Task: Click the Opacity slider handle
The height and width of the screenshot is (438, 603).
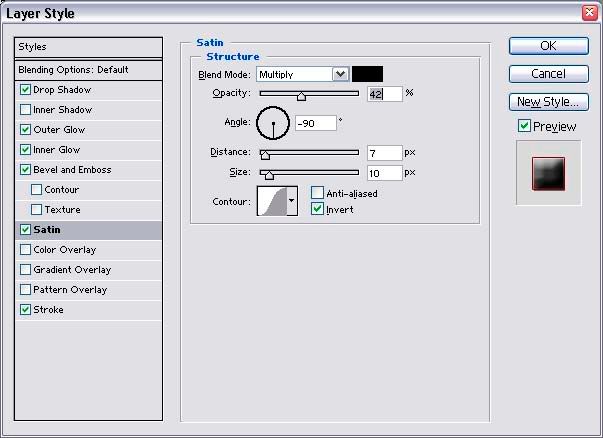Action: tap(302, 96)
